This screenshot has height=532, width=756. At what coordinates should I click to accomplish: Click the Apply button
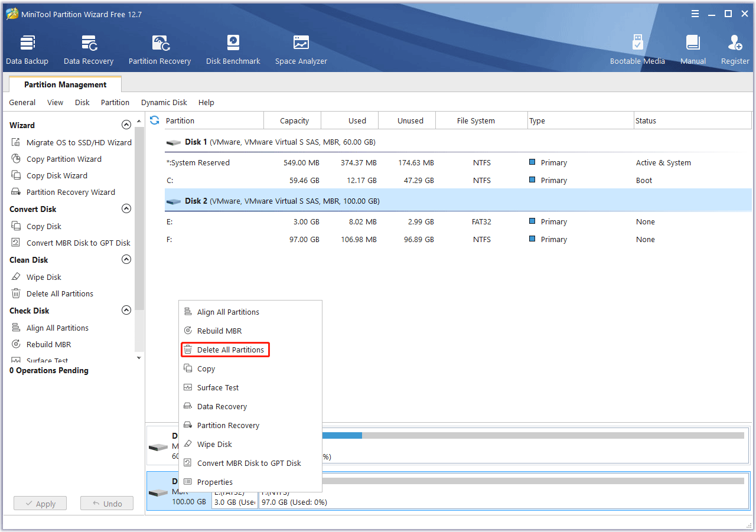pos(40,504)
